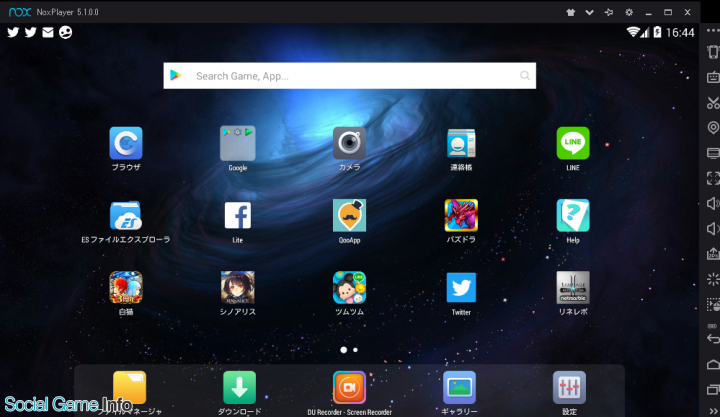The image size is (720, 417).
Task: Open the ツムツム game
Action: coord(349,287)
